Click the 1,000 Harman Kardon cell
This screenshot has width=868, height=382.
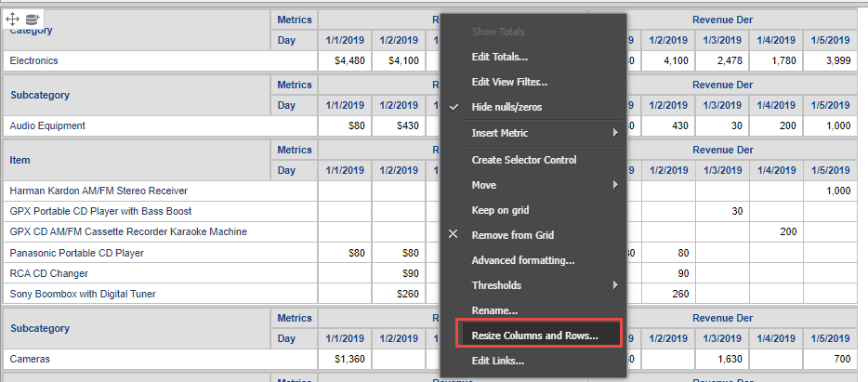pos(830,191)
